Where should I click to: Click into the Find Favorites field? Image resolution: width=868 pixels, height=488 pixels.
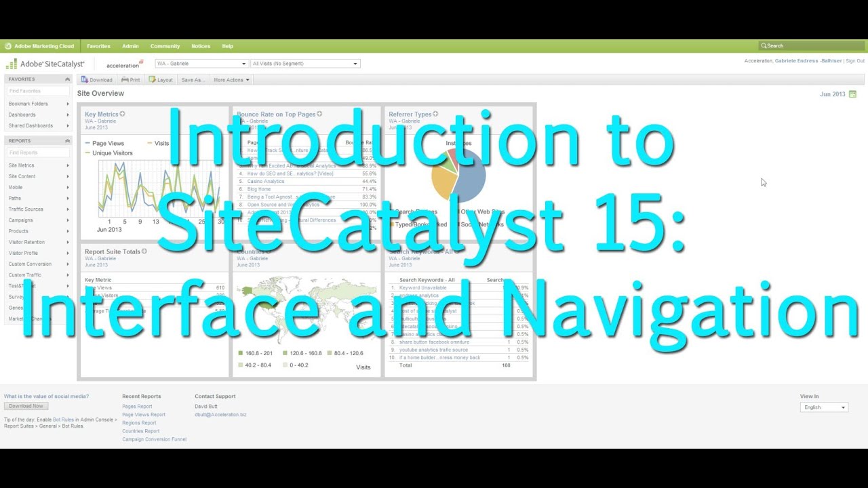click(x=38, y=91)
